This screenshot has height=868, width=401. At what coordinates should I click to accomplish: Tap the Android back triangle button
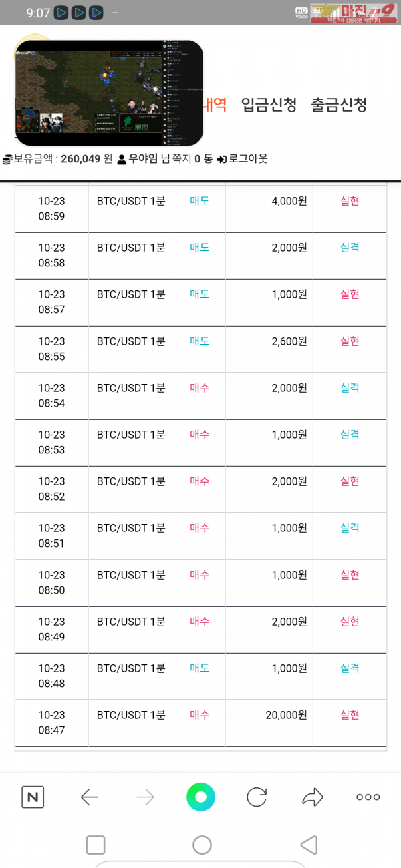(x=308, y=845)
